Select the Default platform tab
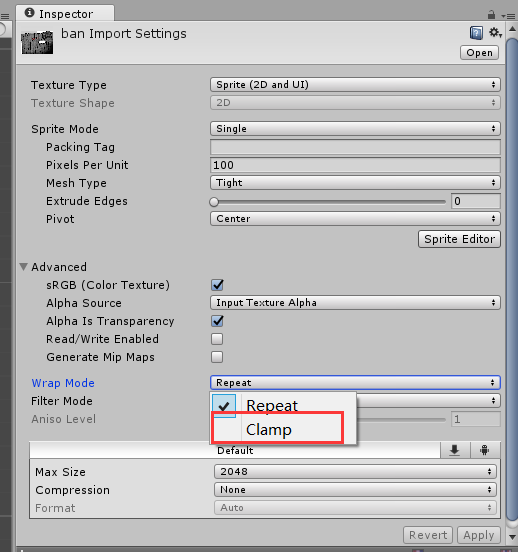The width and height of the screenshot is (518, 552). click(235, 450)
